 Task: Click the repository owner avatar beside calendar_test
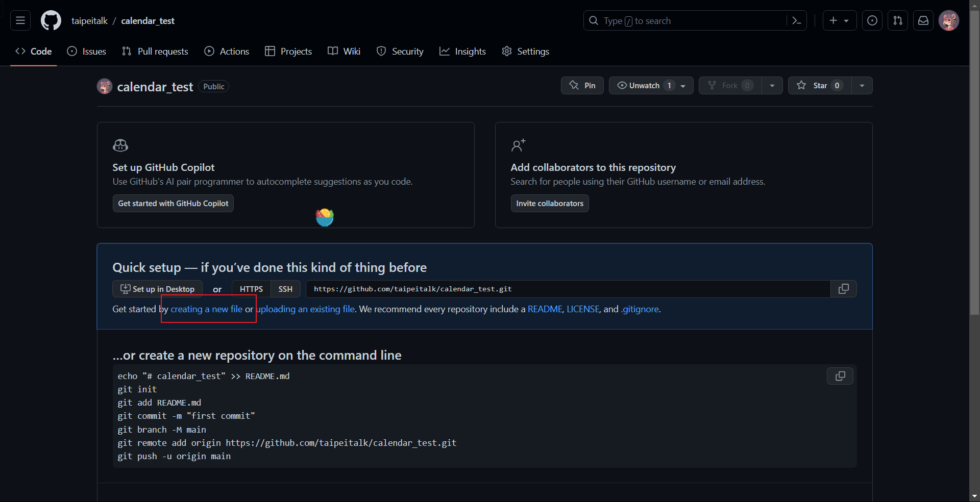click(105, 86)
